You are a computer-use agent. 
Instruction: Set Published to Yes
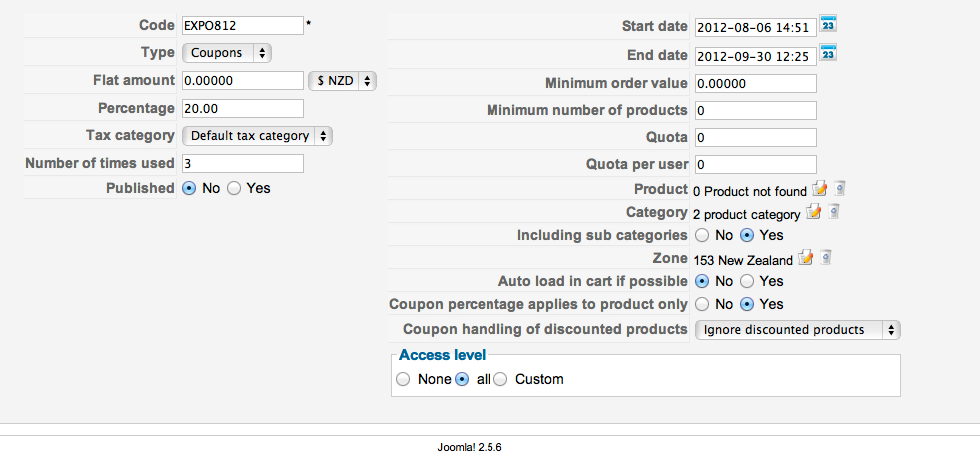(x=234, y=188)
